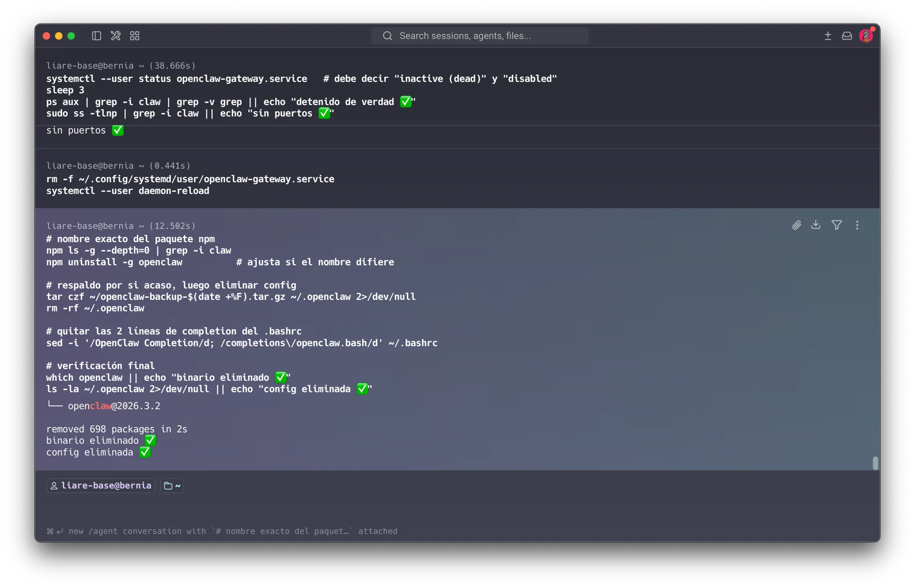Select the sed -i bashrc command line
915x588 pixels.
pyautogui.click(x=242, y=343)
